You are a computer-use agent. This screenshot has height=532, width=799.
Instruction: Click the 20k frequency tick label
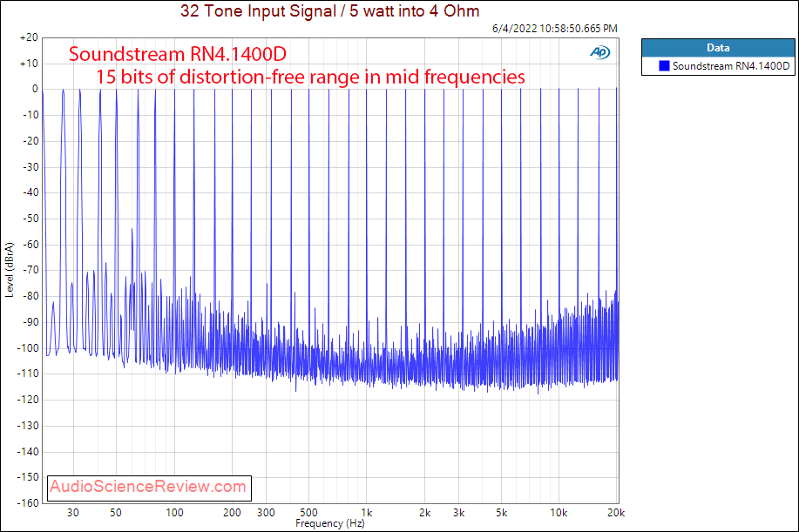tap(616, 513)
